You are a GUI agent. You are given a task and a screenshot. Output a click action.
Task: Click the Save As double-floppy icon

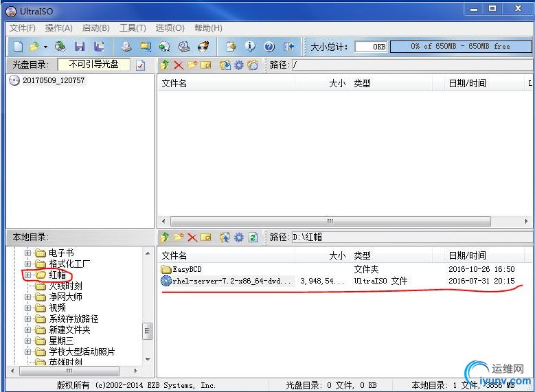point(100,47)
